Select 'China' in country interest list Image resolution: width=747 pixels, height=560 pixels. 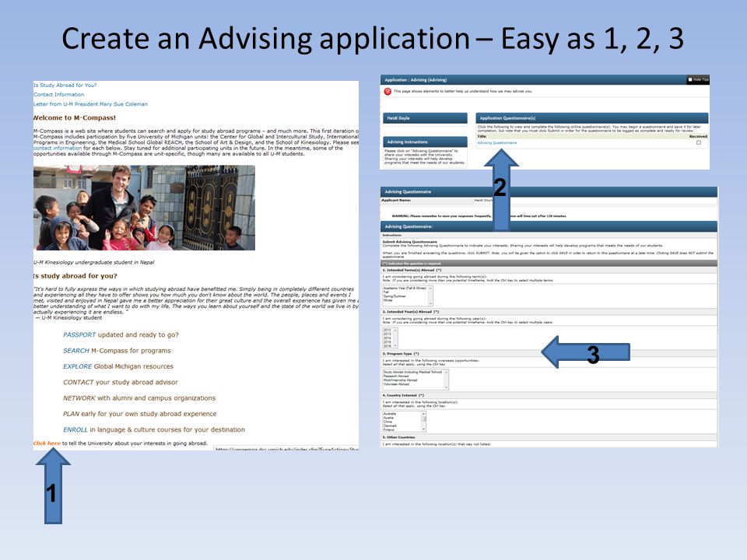point(388,422)
